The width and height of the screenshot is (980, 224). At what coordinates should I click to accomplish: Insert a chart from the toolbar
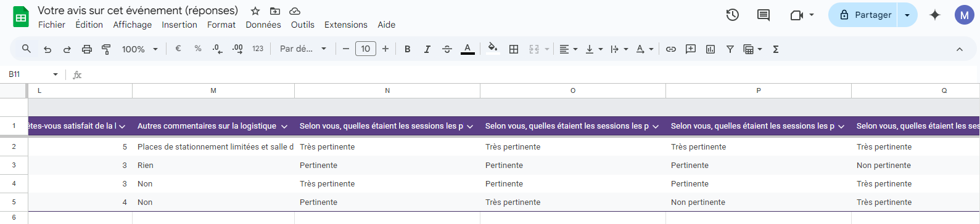point(710,49)
